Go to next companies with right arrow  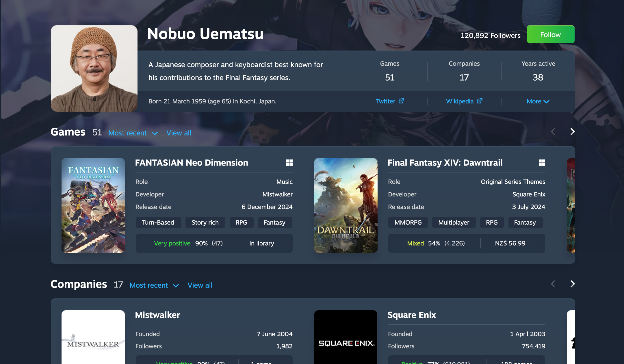point(572,284)
